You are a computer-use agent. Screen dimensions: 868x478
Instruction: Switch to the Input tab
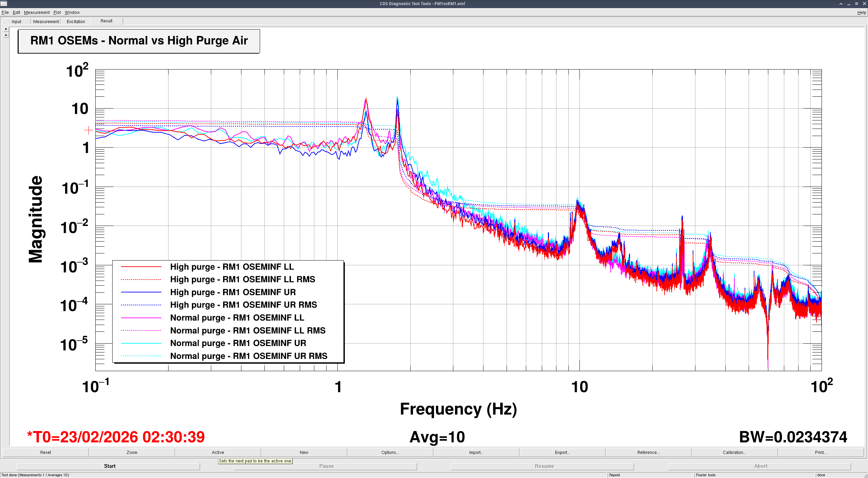click(16, 21)
